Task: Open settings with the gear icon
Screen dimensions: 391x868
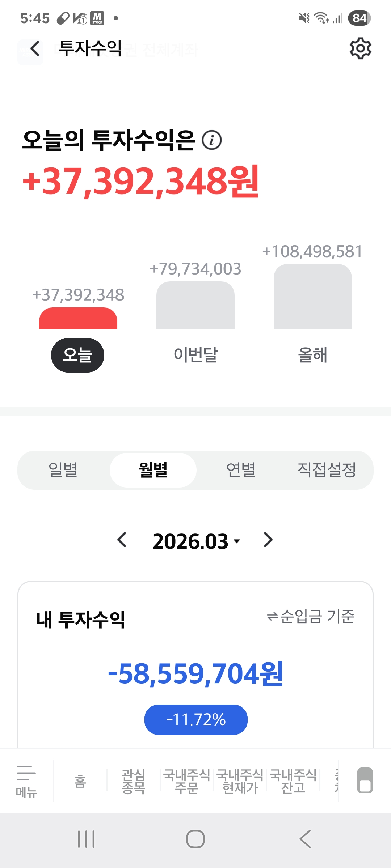Action: [360, 48]
